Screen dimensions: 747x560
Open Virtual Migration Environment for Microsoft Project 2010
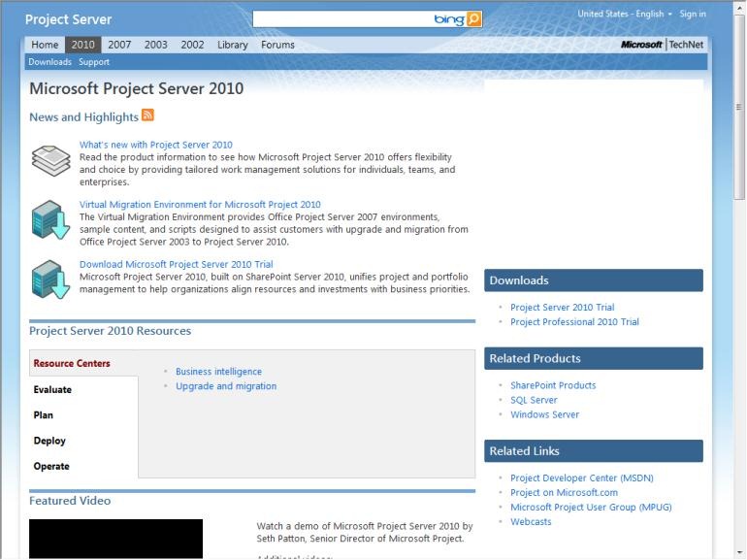pyautogui.click(x=200, y=205)
